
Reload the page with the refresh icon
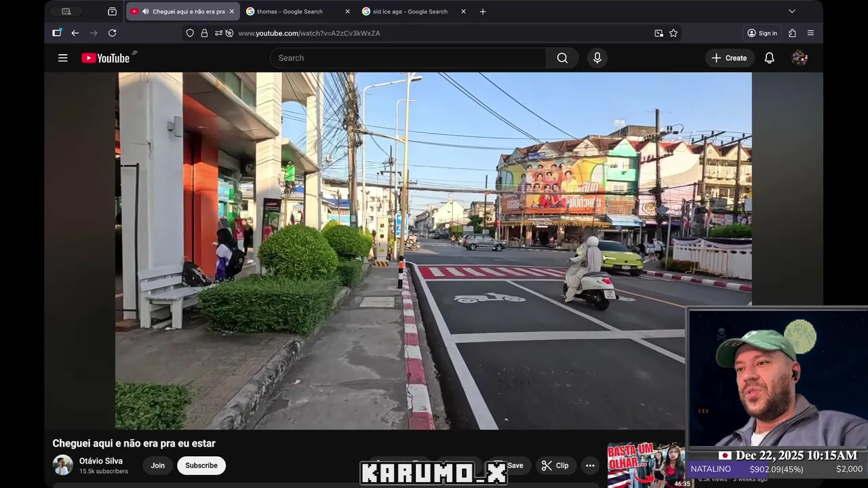coord(112,33)
